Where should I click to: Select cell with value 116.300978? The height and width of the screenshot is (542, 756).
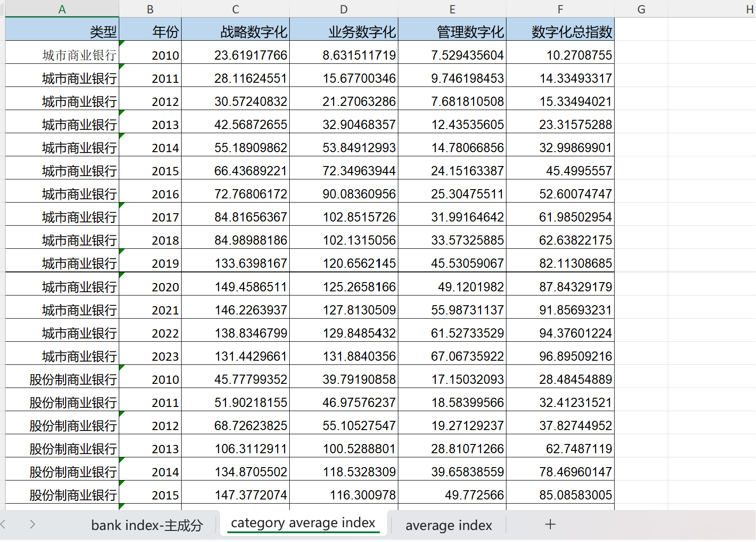tap(344, 493)
